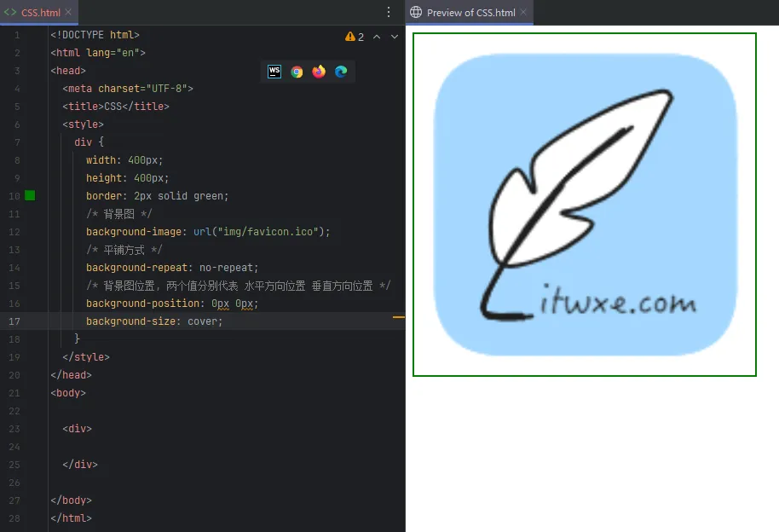Click the comment starting with '背景图位置'
The width and height of the screenshot is (779, 532).
239,286
